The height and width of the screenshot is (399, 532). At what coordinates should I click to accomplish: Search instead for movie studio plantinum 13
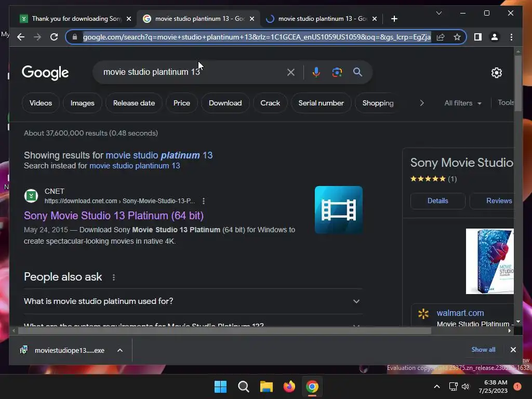pyautogui.click(x=135, y=166)
